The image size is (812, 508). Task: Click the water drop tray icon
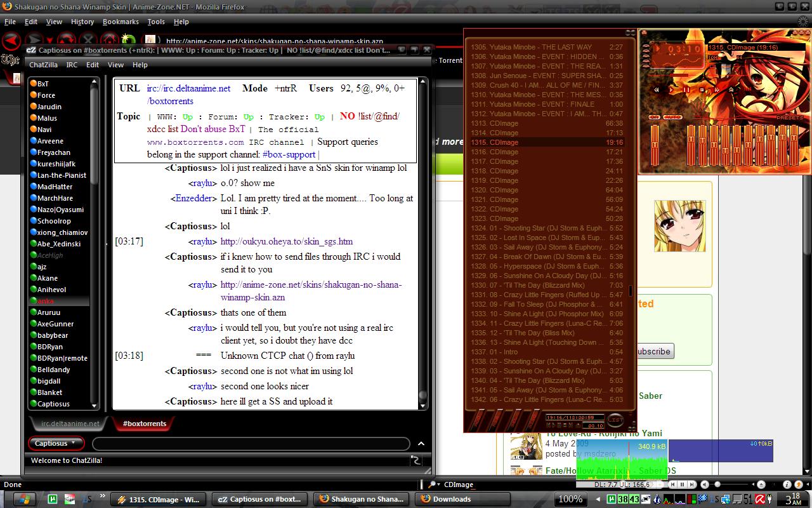tap(657, 500)
